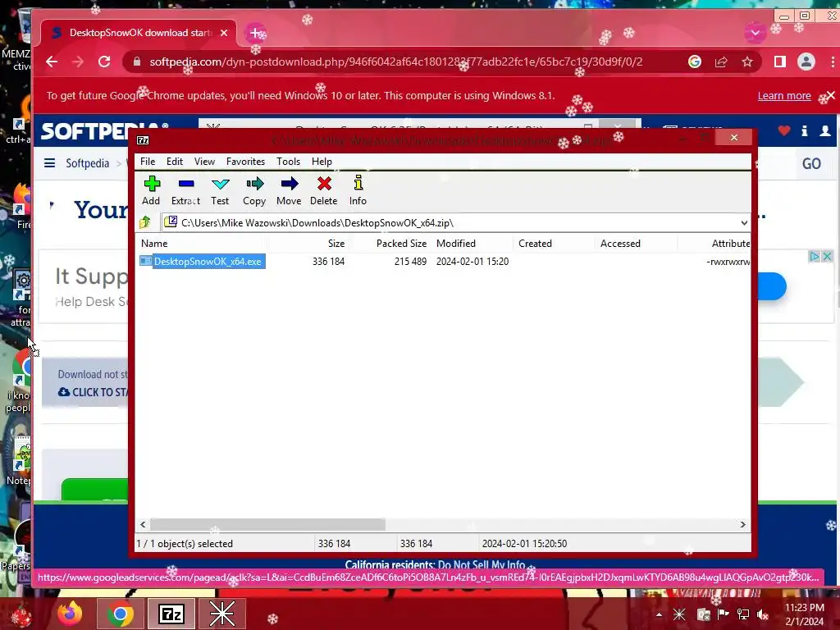Screen dimensions: 840x630
Task: Switch to 7-Zip in the taskbar
Action: [x=171, y=614]
